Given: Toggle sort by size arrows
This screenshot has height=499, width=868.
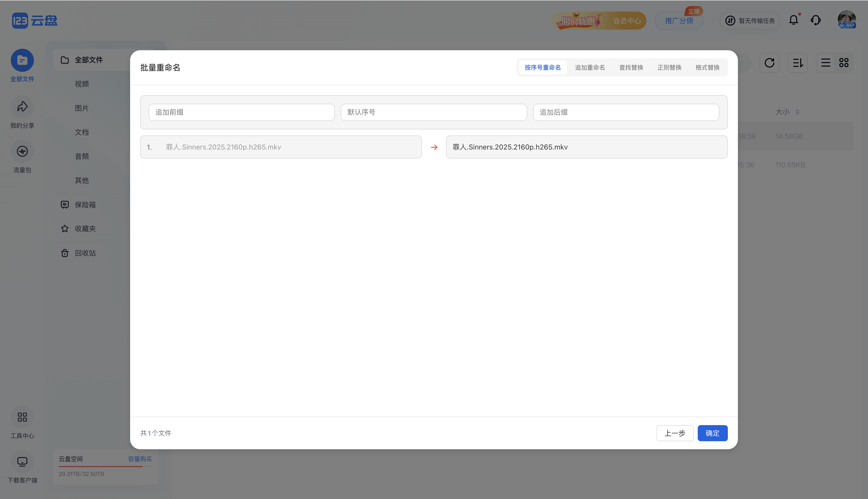Looking at the screenshot, I should 797,112.
